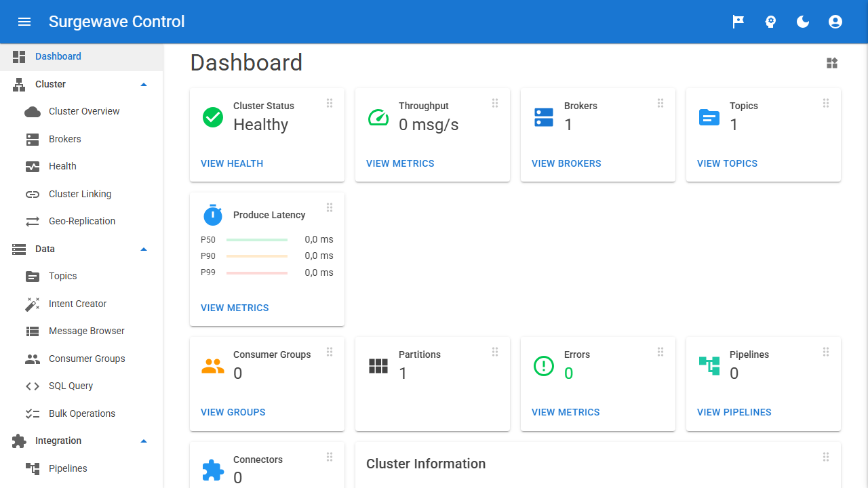The height and width of the screenshot is (488, 868).
Task: Click the VIEW HEALTH link
Action: coord(232,163)
